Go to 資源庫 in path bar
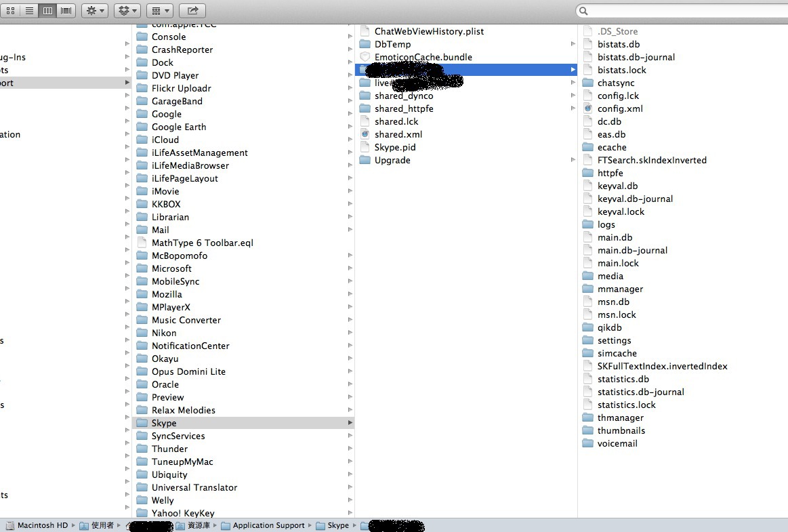Viewport: 788px width, 532px height. click(193, 525)
